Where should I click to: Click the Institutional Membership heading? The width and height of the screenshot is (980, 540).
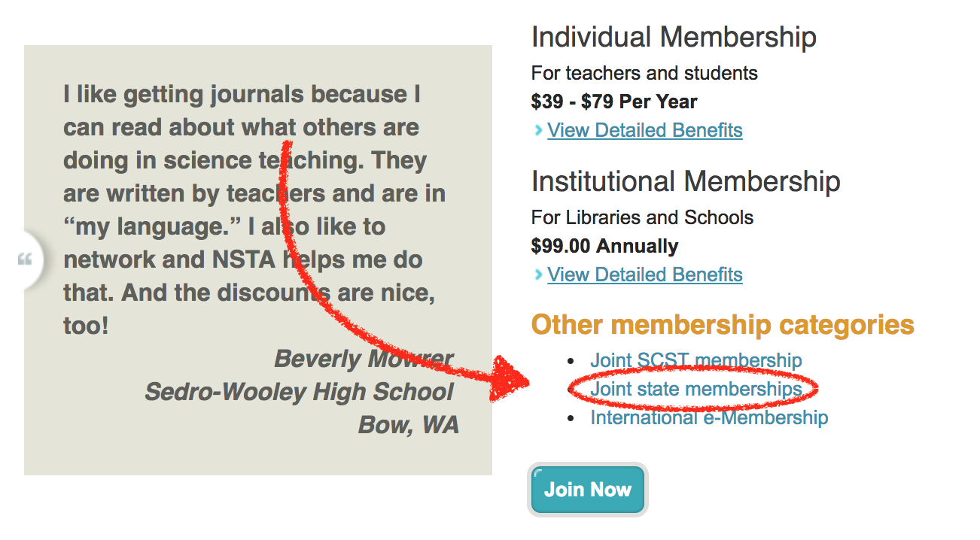pyautogui.click(x=686, y=181)
